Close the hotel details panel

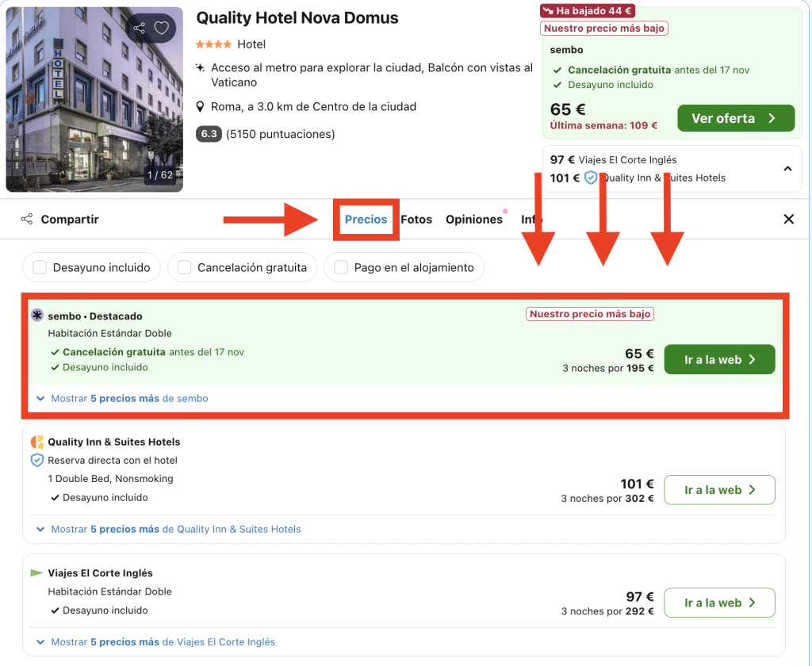point(788,220)
